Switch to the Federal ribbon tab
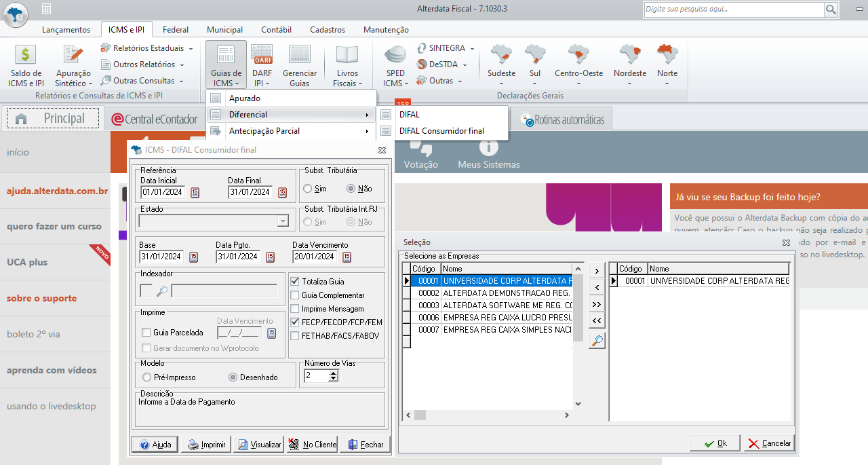This screenshot has height=465, width=868. coord(176,30)
